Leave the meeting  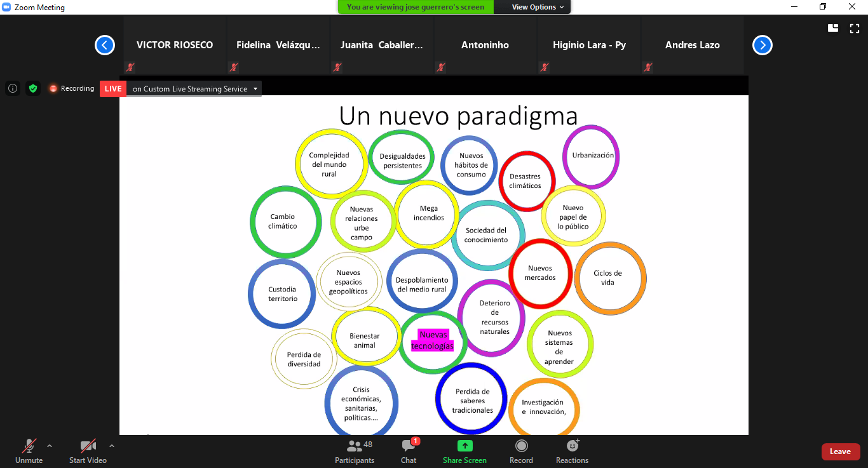tap(840, 451)
